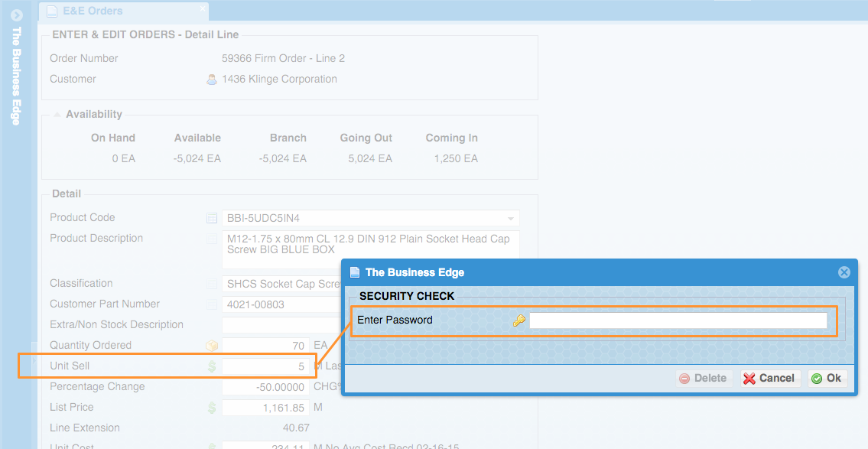Click the customer name 1436 Klinge Corporation

pos(280,80)
